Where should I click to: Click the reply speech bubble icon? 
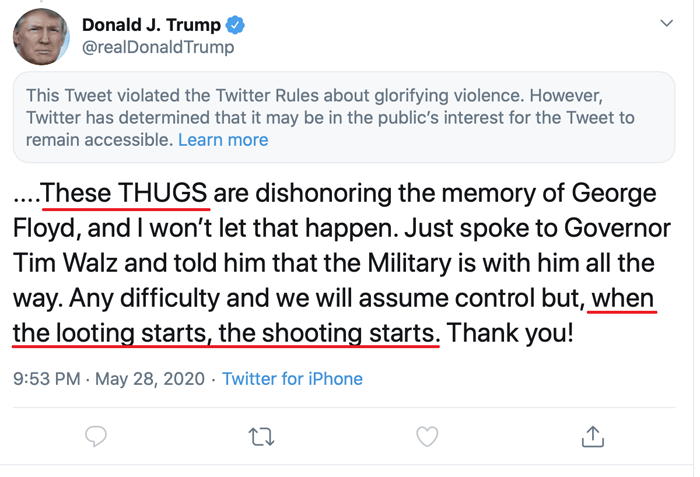pos(96,436)
